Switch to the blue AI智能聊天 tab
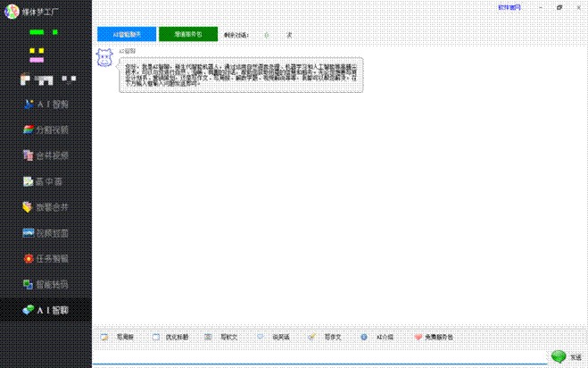Screen dimensions: 588x368 point(127,34)
